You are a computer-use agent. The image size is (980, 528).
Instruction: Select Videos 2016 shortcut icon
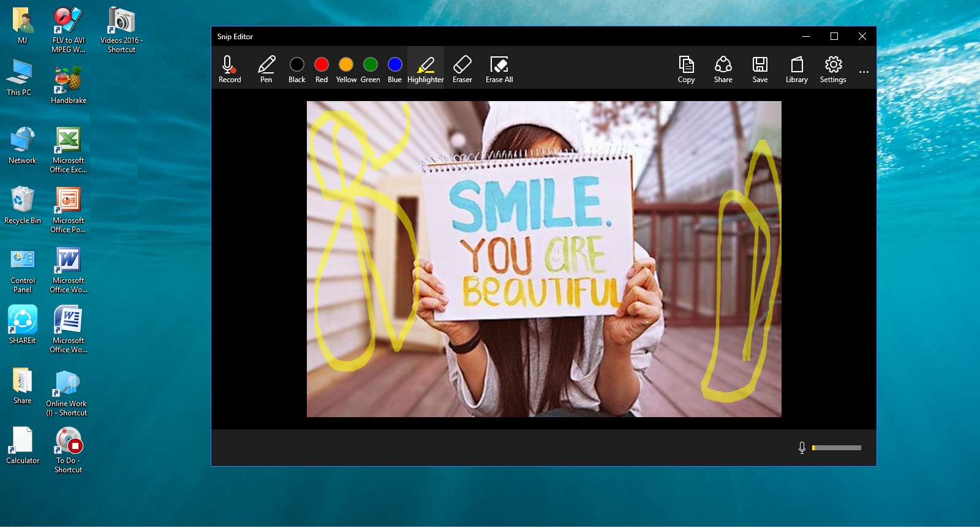[122, 29]
